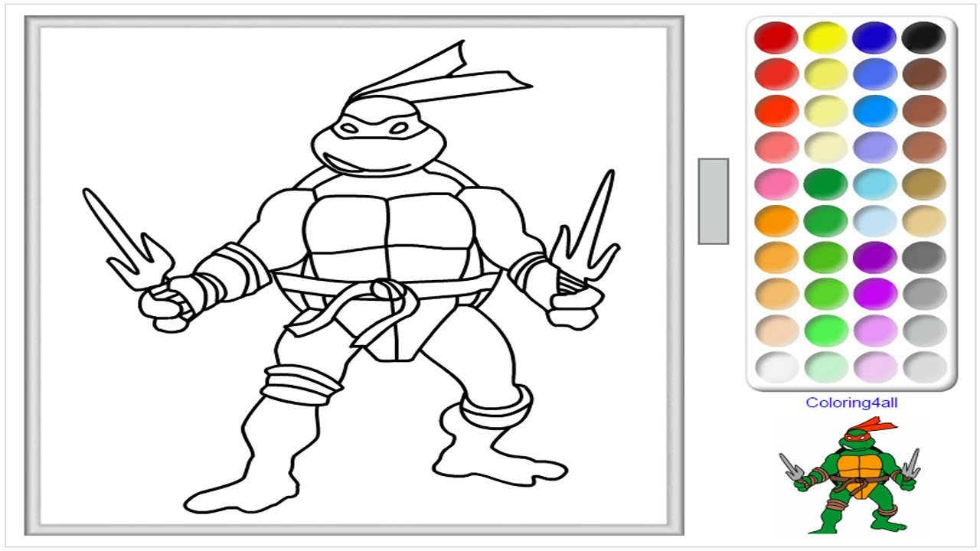Image resolution: width=980 pixels, height=551 pixels.
Task: Pick the deep purple swatch
Action: point(874,257)
